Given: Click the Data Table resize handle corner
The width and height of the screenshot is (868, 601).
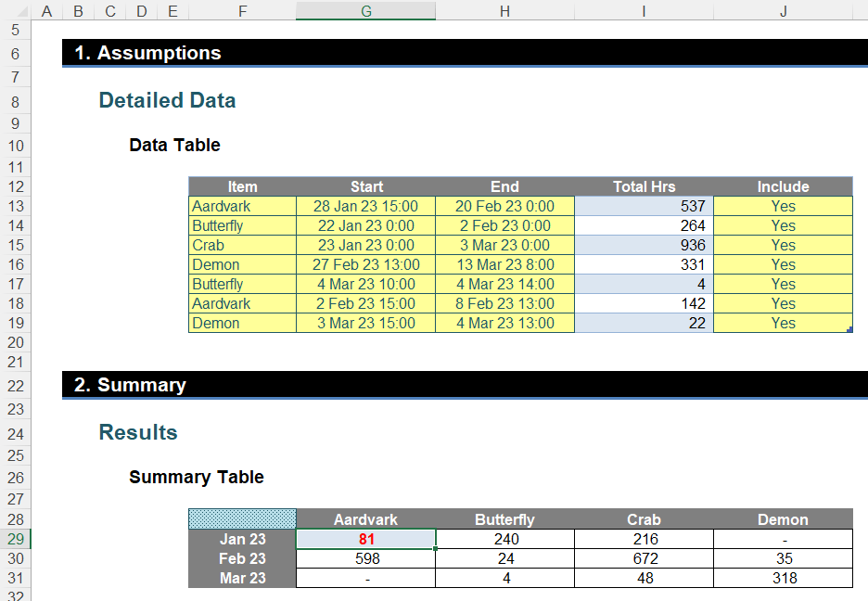Looking at the screenshot, I should (849, 329).
